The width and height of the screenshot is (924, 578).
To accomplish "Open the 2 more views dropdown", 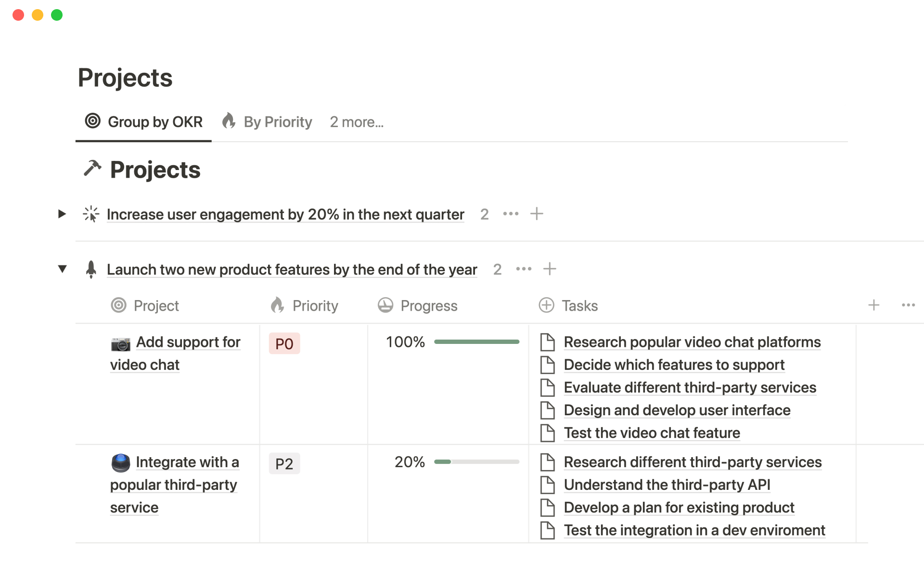I will tap(356, 122).
